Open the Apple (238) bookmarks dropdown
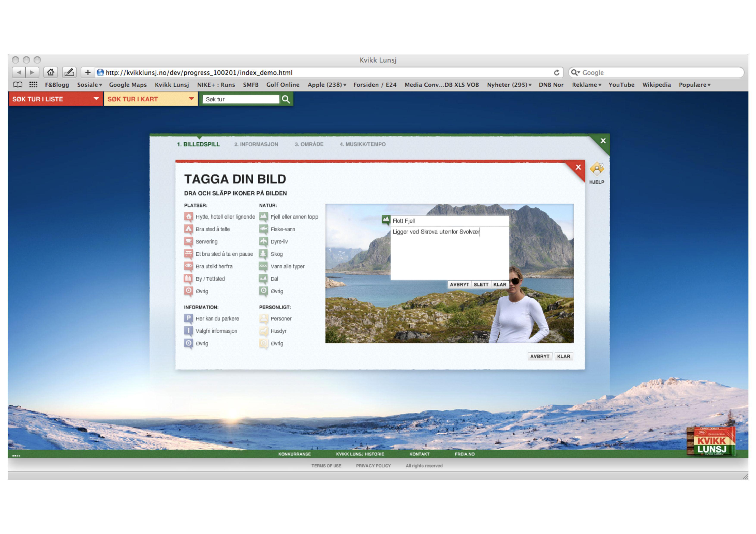756x534 pixels. click(327, 85)
